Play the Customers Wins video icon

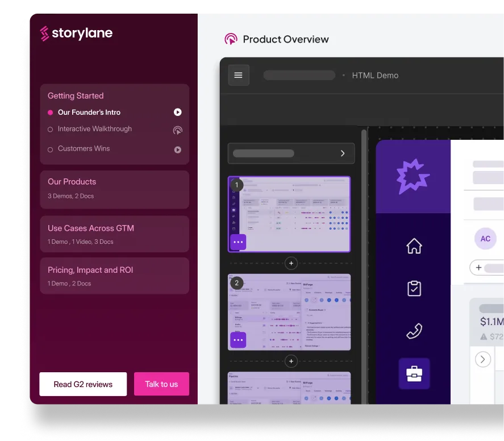(x=177, y=150)
